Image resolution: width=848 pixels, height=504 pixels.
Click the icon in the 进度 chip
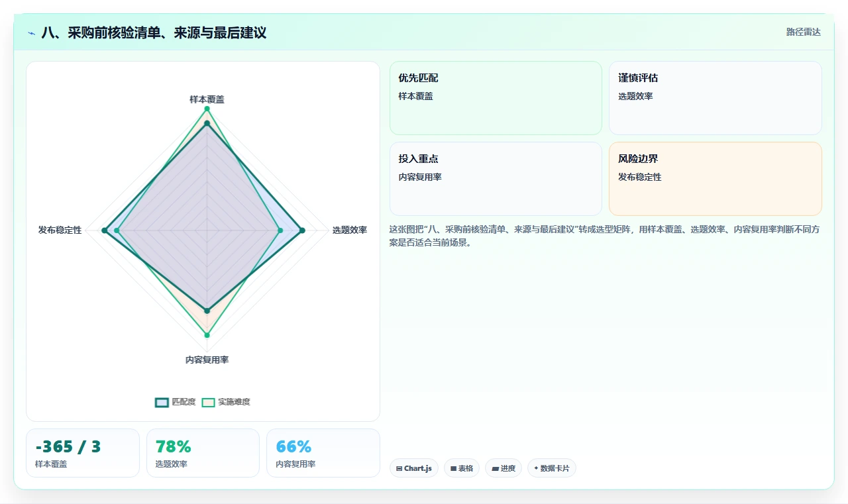coord(495,468)
